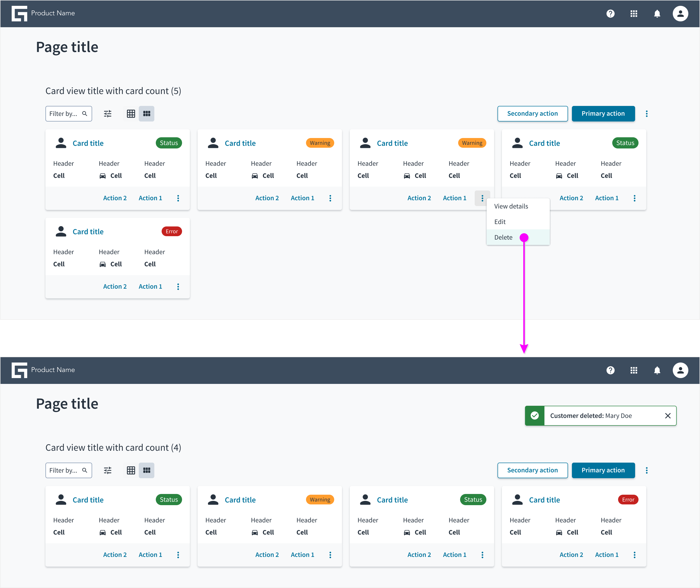Select the card grid layout in the 5-card view
This screenshot has height=588, width=700.
click(x=146, y=114)
